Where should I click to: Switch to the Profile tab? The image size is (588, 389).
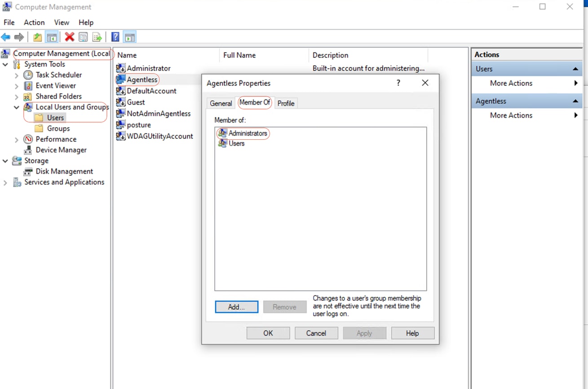(286, 103)
